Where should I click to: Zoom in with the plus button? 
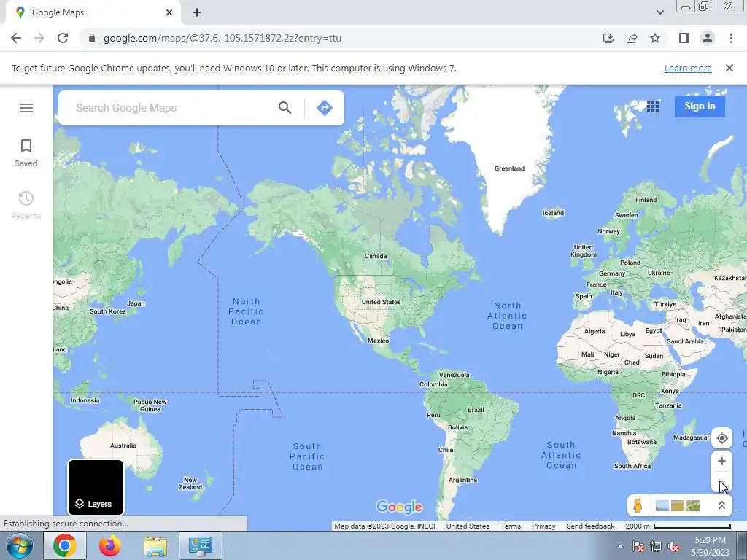721,462
